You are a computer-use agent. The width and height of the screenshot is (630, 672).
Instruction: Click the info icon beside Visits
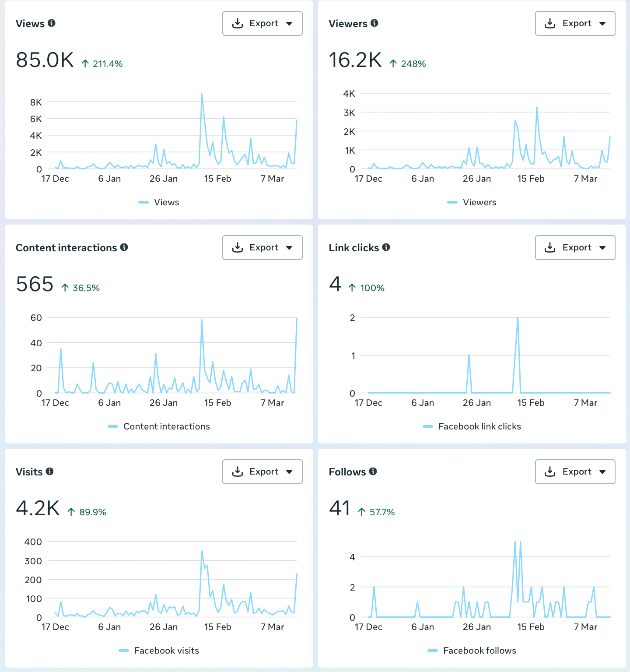click(x=49, y=471)
